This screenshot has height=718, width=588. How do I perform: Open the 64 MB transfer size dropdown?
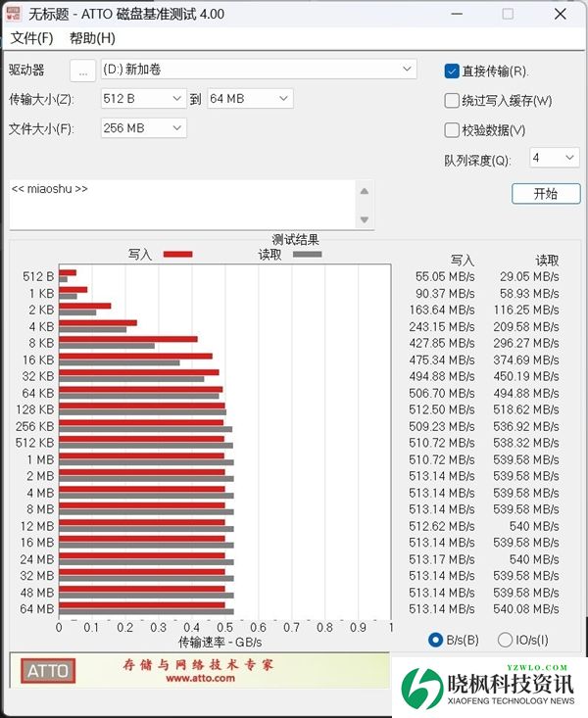[x=250, y=99]
